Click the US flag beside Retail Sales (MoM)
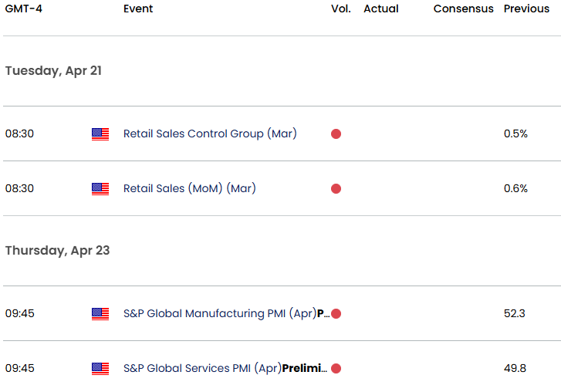561x392 pixels. point(100,189)
